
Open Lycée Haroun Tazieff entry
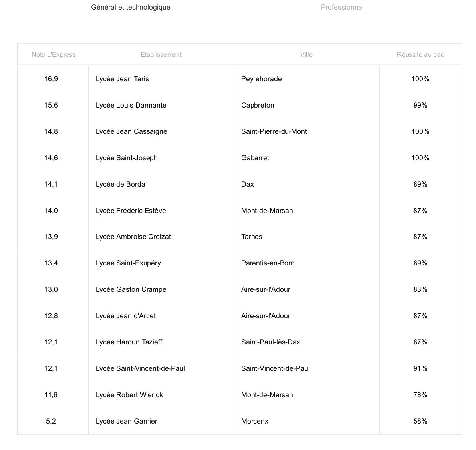click(x=129, y=342)
